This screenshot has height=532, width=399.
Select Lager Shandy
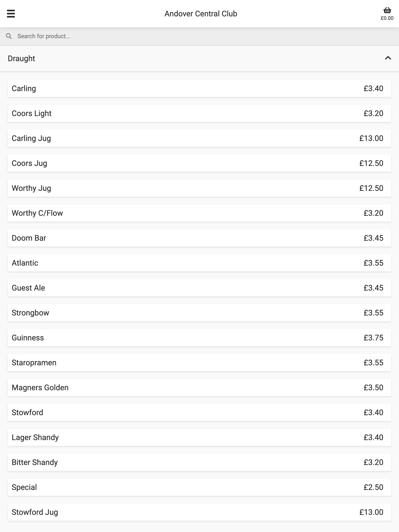pyautogui.click(x=199, y=438)
